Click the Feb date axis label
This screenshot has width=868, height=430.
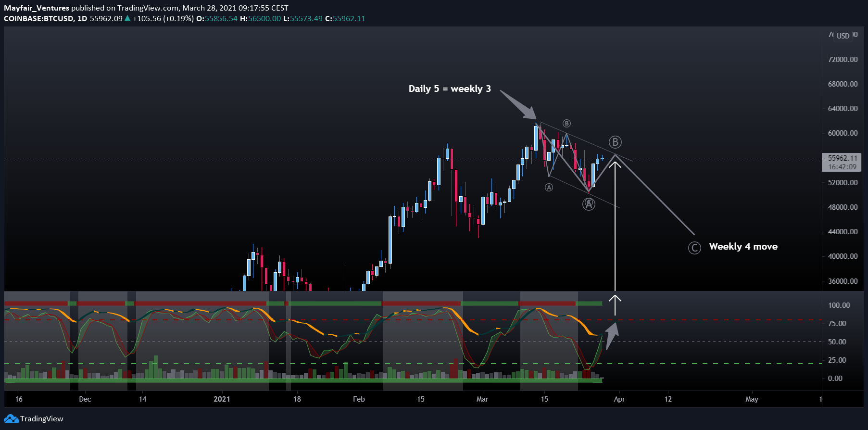(x=359, y=399)
